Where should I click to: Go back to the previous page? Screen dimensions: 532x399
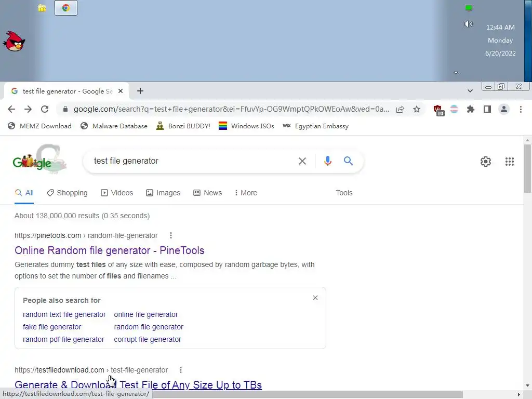click(11, 109)
